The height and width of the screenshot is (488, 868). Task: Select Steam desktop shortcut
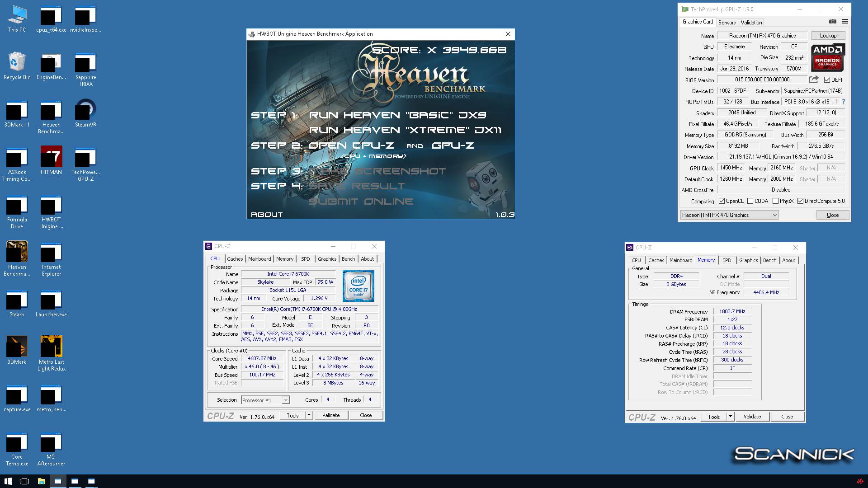tap(17, 304)
